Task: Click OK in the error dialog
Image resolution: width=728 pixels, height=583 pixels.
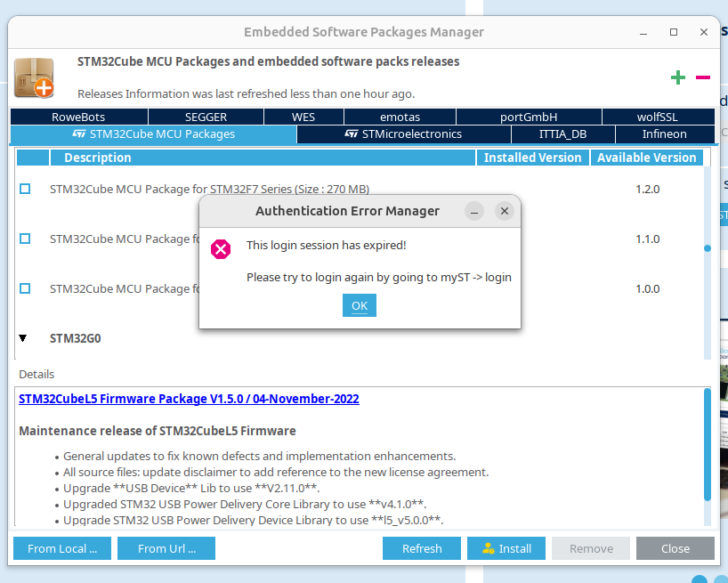Action: 359,304
